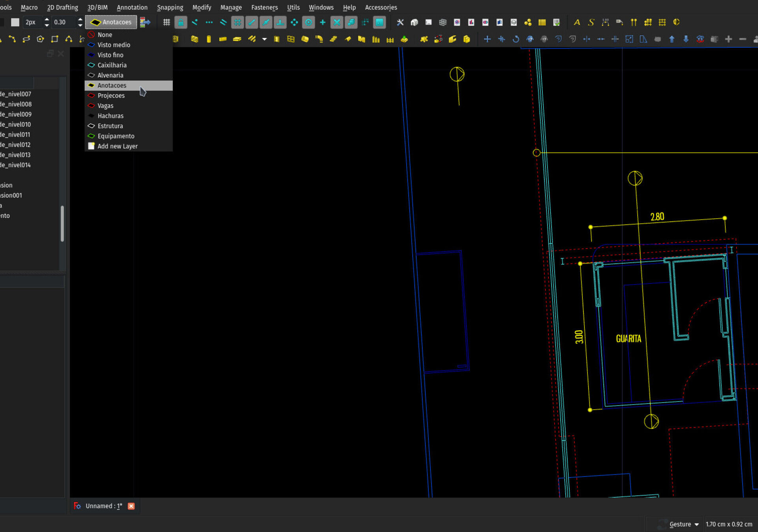Click the grid axes tool icon
The height and width of the screenshot is (532, 758).
tap(662, 22)
